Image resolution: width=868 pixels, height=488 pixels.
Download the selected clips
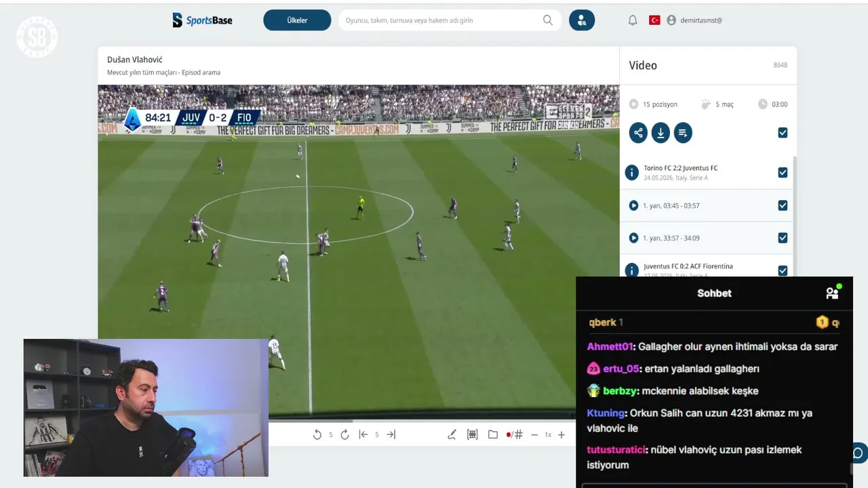tap(660, 133)
